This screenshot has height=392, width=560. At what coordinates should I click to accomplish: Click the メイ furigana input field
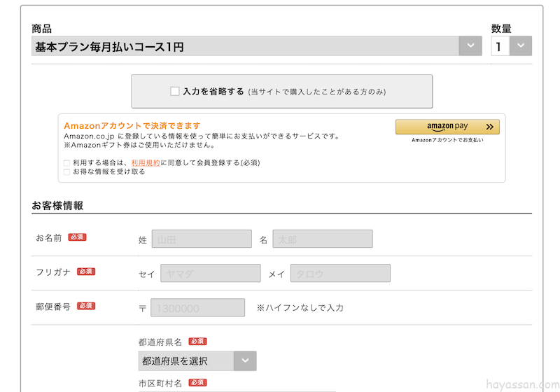(x=340, y=273)
